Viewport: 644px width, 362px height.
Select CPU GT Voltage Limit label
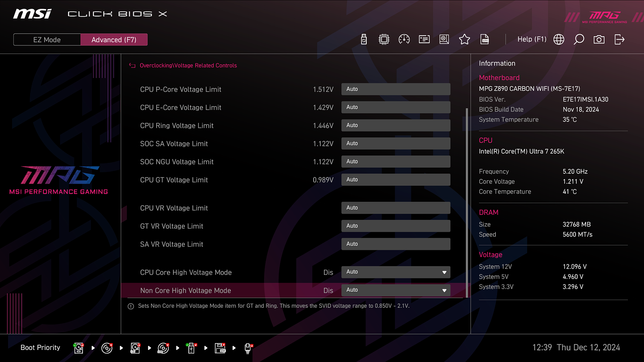pos(174,180)
